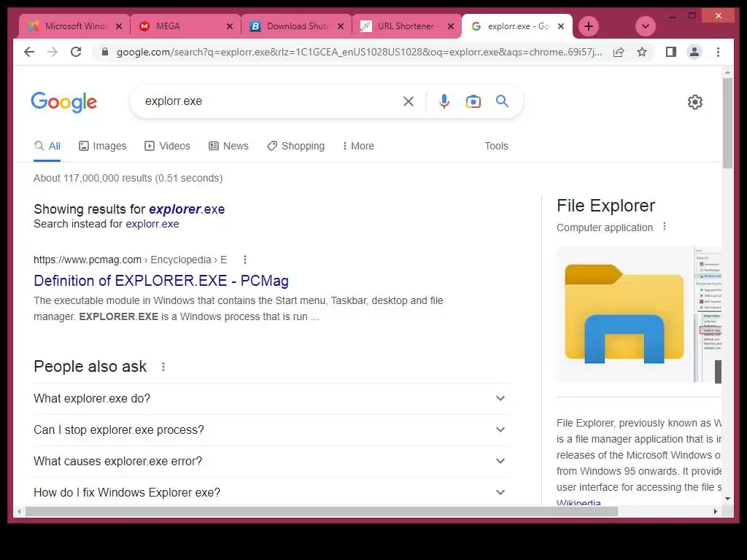The image size is (747, 560).
Task: Submit search with magnifying glass
Action: tap(502, 101)
